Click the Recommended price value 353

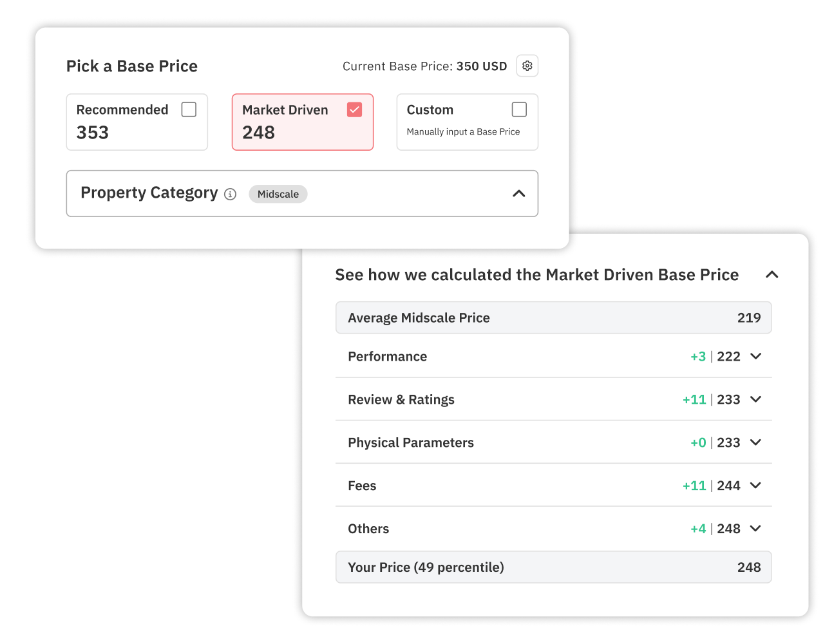point(93,133)
